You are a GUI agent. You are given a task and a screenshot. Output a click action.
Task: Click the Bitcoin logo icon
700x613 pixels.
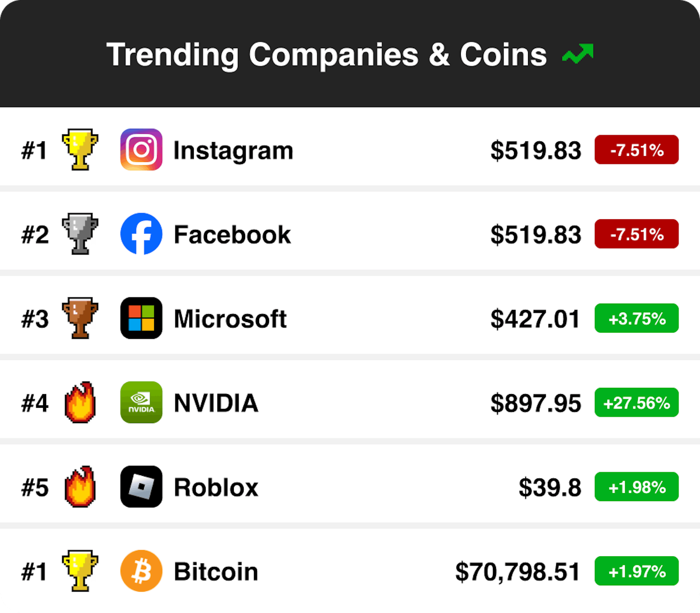click(141, 571)
